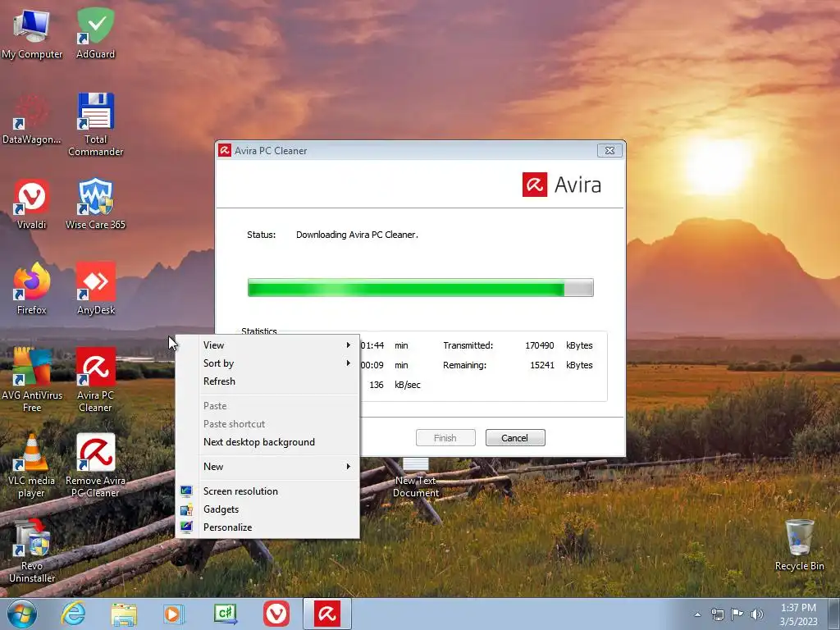Click the green download progress bar
Screen dimensions: 840x630
pos(421,288)
